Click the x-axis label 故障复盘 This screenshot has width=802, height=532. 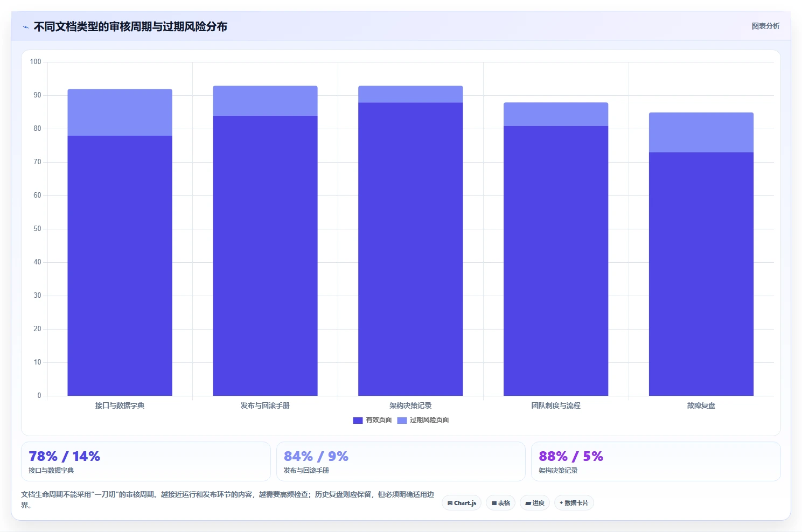(x=701, y=405)
